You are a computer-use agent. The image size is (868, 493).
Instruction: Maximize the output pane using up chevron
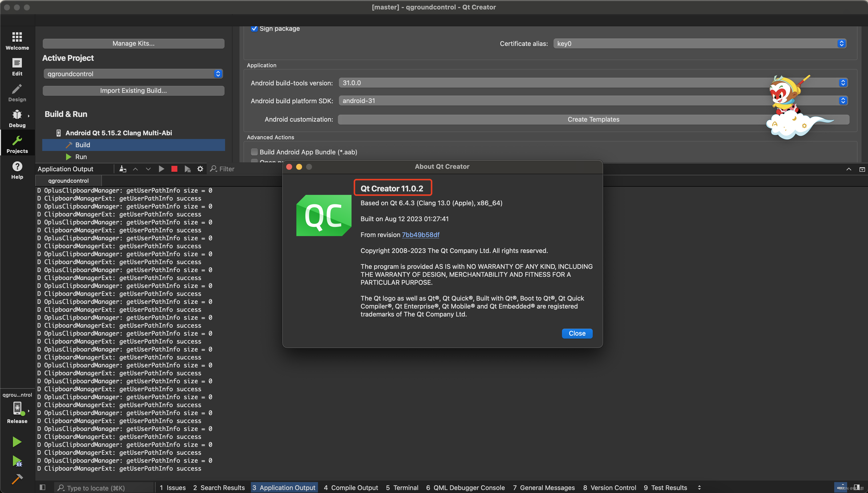849,169
